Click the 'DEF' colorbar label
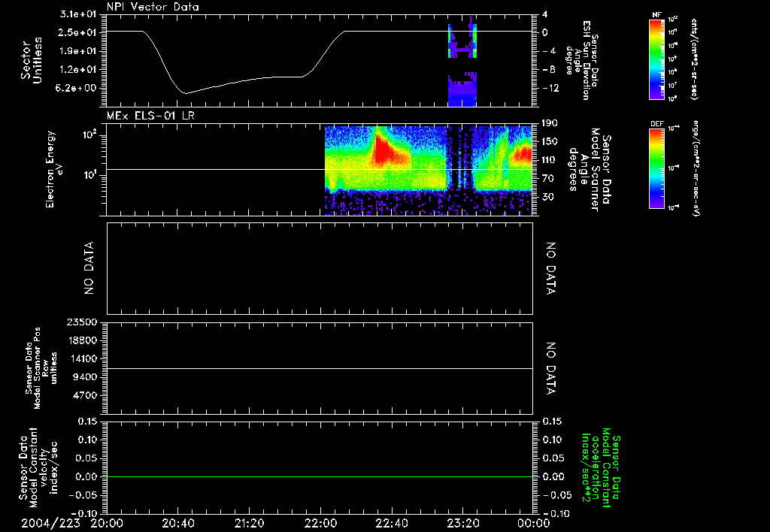 (656, 124)
